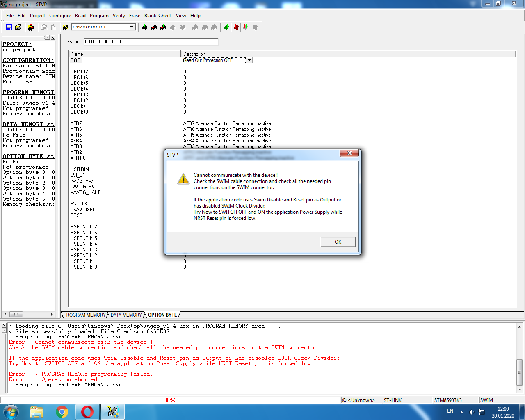Click the Save toolbar icon
The height and width of the screenshot is (420, 525).
(9, 27)
